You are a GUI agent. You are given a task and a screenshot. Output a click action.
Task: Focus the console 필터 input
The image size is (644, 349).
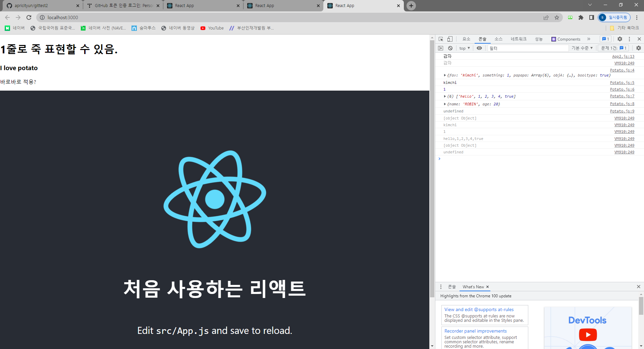(528, 48)
